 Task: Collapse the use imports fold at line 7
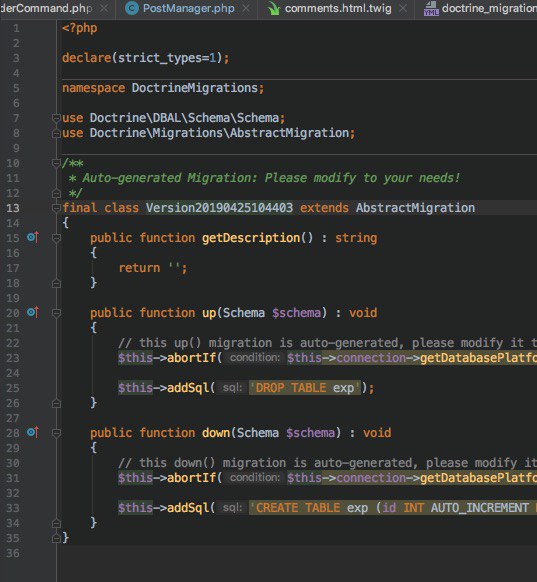coord(56,118)
